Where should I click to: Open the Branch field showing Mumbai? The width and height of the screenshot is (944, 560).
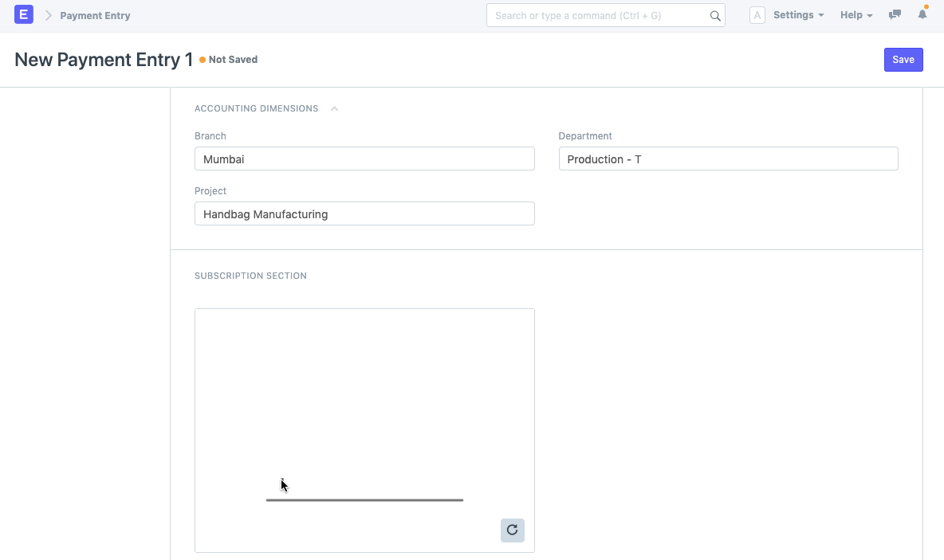pyautogui.click(x=364, y=159)
